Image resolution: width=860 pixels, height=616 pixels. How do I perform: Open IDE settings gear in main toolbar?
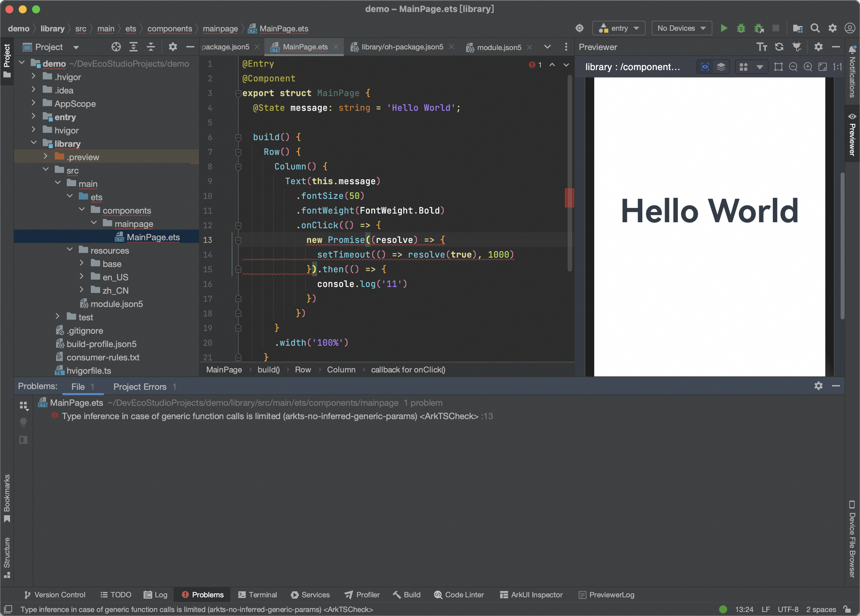(x=832, y=28)
